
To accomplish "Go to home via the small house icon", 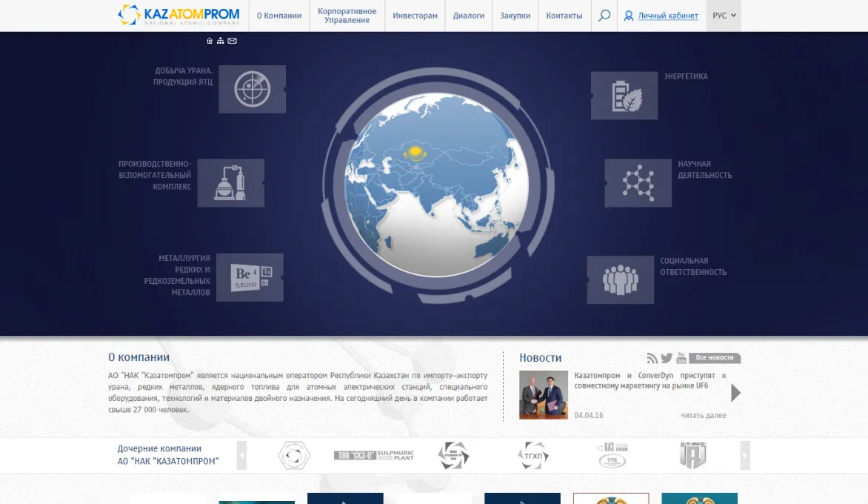I will (x=210, y=41).
